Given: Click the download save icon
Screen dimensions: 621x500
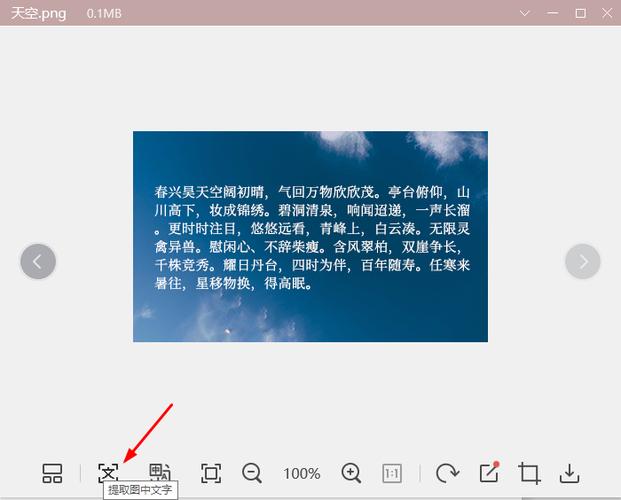Looking at the screenshot, I should (x=570, y=473).
